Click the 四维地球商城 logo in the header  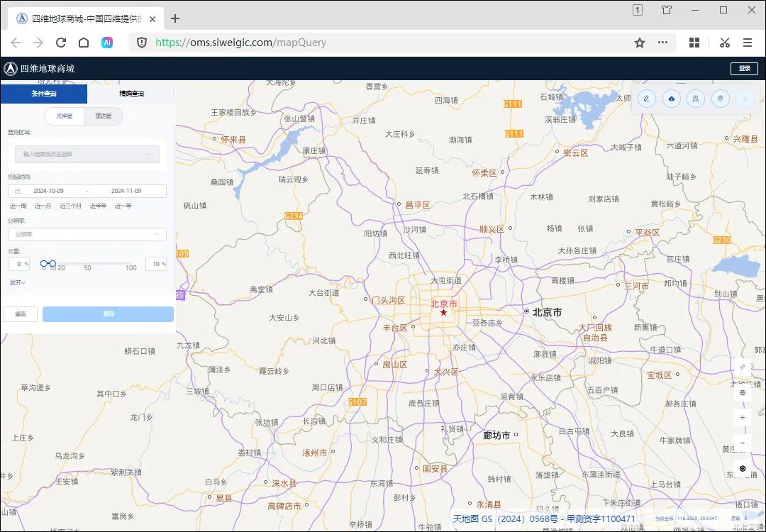point(39,69)
